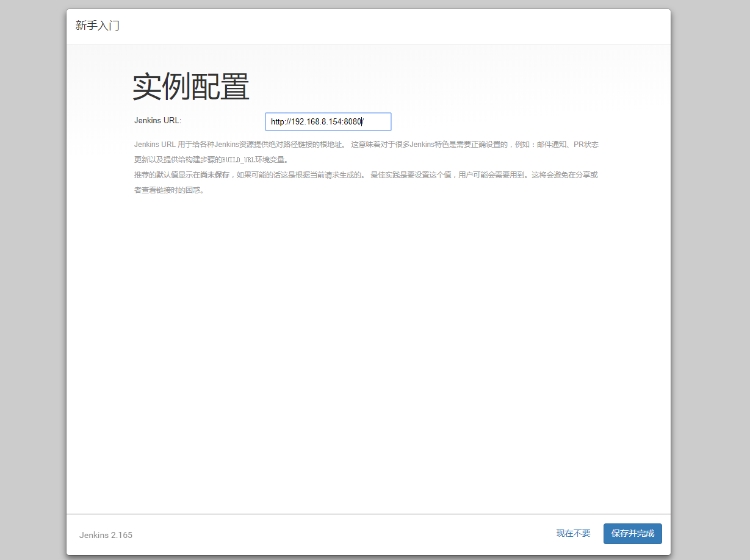Click the bold 尚未保存 text in the description

click(215, 175)
